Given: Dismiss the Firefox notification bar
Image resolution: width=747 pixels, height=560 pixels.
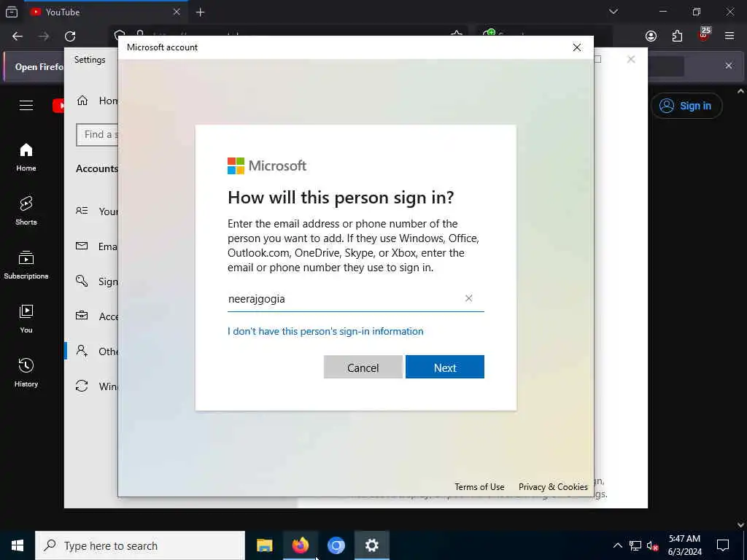Looking at the screenshot, I should click(x=729, y=66).
